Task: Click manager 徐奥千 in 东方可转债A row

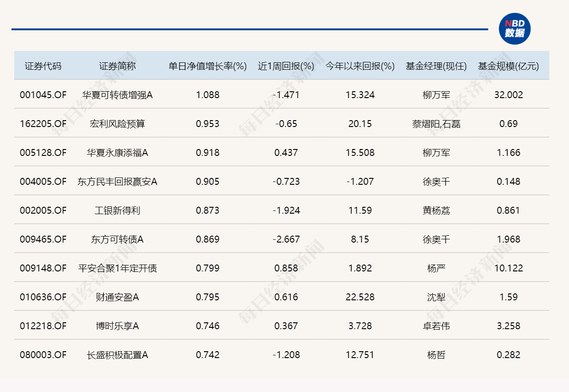Action: pos(436,239)
